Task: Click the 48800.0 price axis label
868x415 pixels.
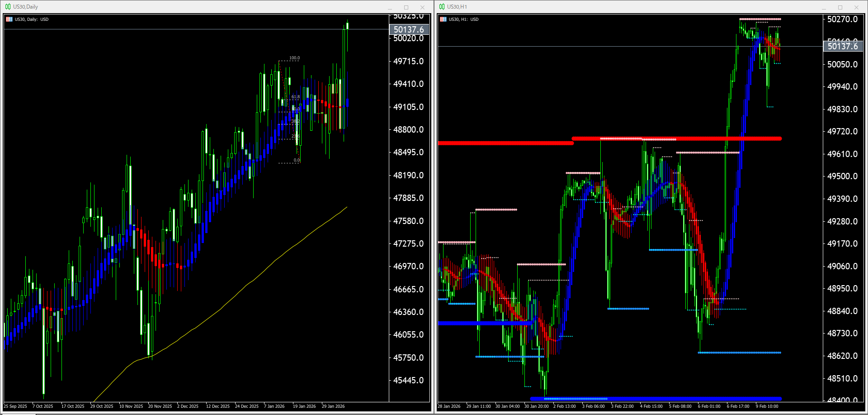Action: (409, 129)
